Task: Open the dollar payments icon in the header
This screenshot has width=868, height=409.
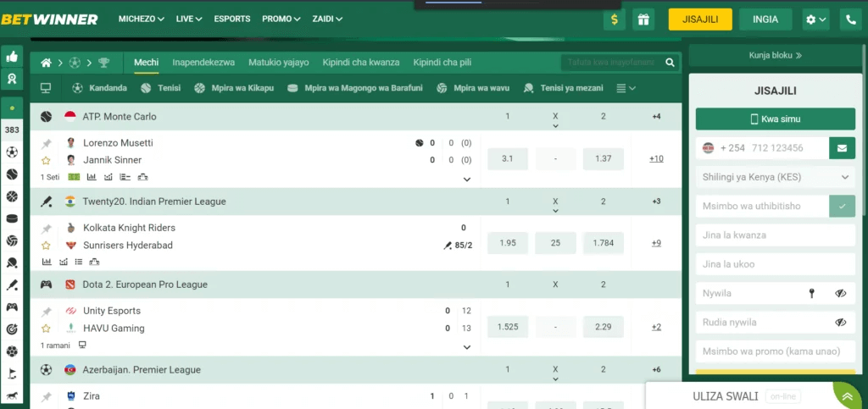Action: [615, 19]
